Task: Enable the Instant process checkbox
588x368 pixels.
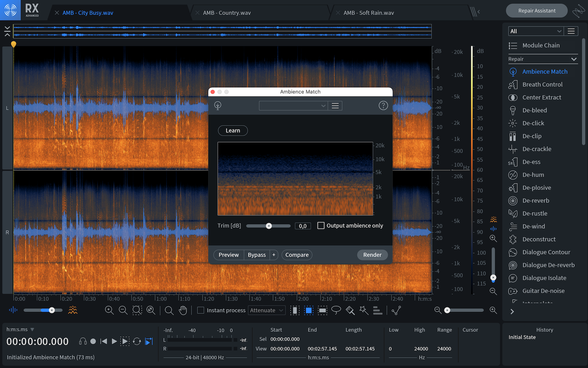Action: coord(201,310)
